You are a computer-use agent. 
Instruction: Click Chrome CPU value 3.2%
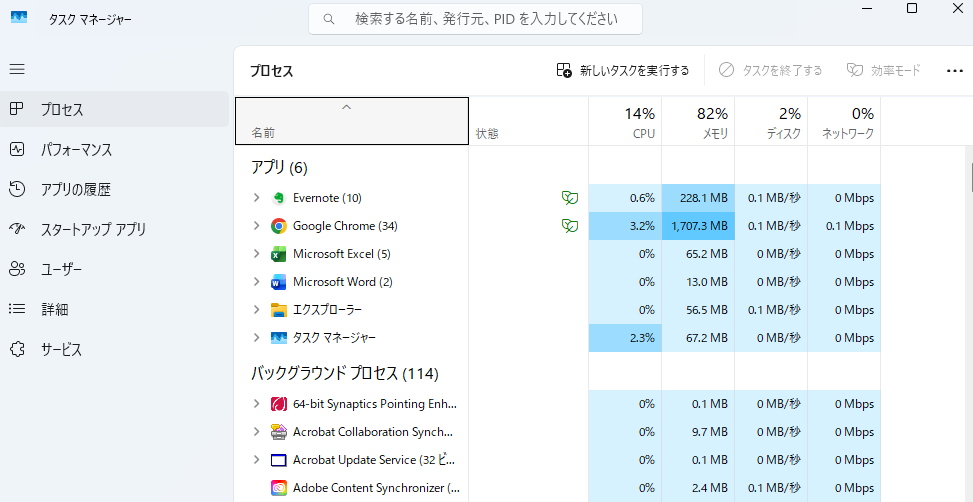(x=625, y=226)
